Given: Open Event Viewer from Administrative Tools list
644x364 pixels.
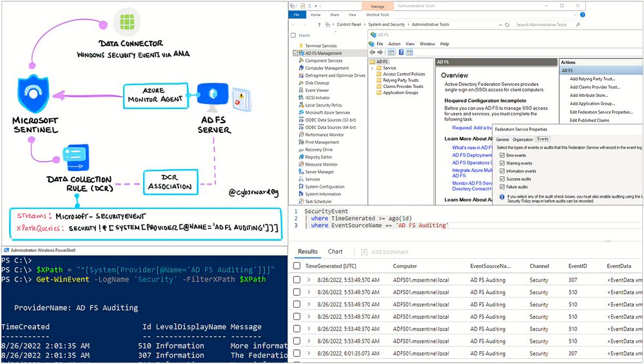Looking at the screenshot, I should tap(317, 90).
